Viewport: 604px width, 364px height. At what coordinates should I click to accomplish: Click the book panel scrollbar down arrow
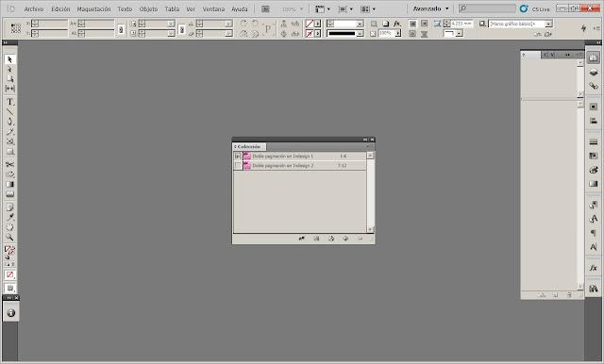[370, 229]
